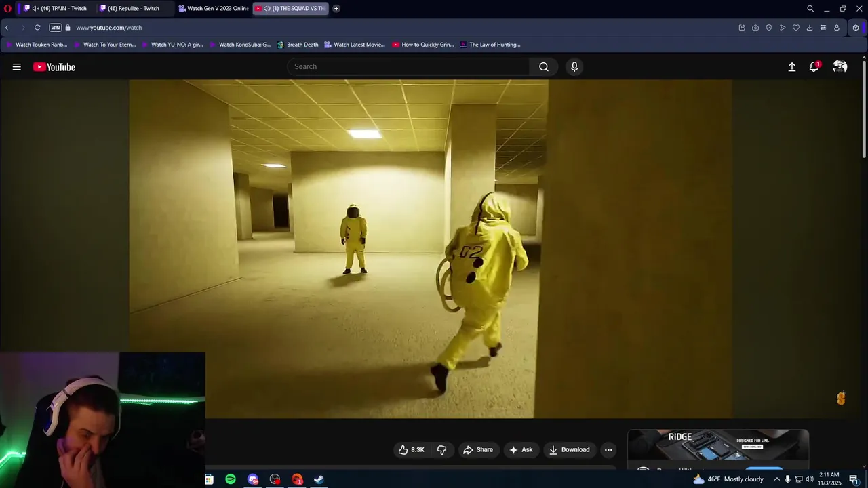Screen dimensions: 868x488
Task: Take a snapshot with camera icon
Action: pos(755,28)
